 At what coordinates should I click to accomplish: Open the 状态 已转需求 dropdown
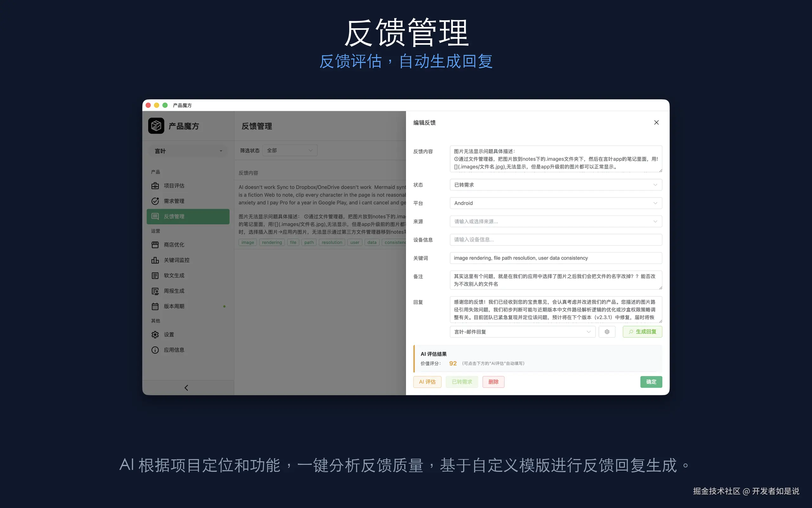556,185
